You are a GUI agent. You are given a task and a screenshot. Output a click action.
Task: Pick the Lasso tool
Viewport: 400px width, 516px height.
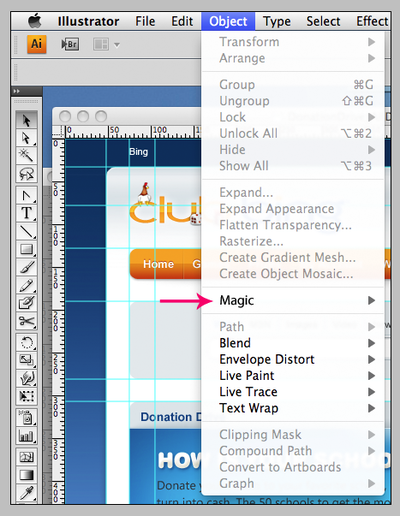coord(26,174)
